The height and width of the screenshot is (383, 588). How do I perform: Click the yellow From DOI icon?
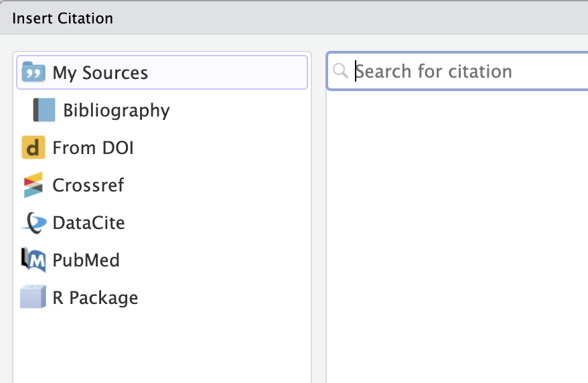coord(33,147)
